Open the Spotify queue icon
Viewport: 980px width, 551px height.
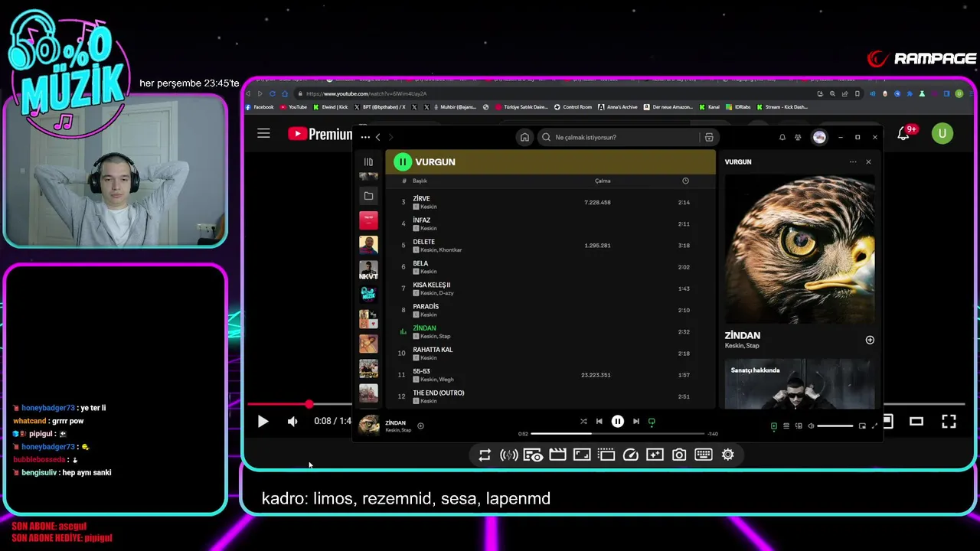pyautogui.click(x=786, y=426)
